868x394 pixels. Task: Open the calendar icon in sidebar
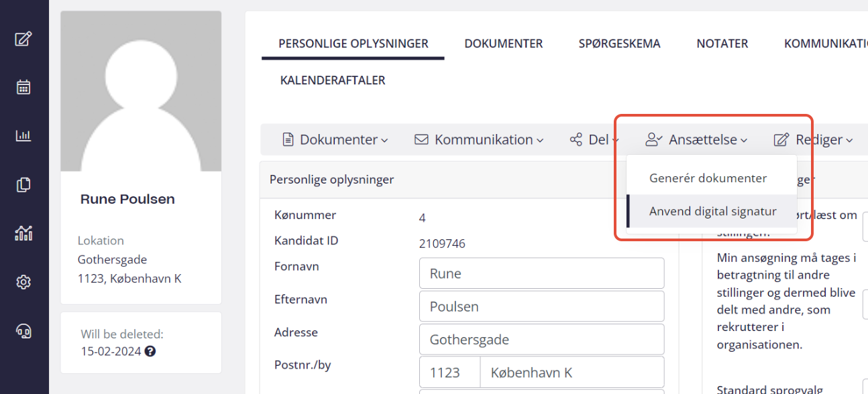tap(23, 87)
